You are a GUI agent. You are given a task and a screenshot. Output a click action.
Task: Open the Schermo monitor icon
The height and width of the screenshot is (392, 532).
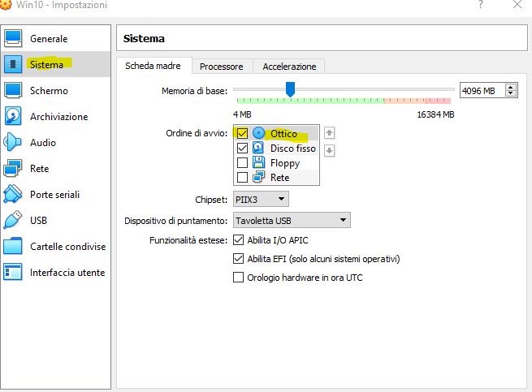[13, 90]
